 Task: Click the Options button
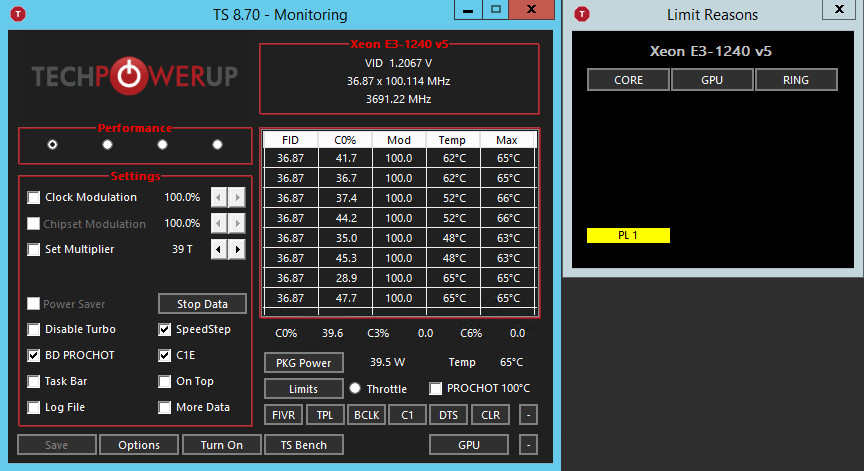click(138, 445)
